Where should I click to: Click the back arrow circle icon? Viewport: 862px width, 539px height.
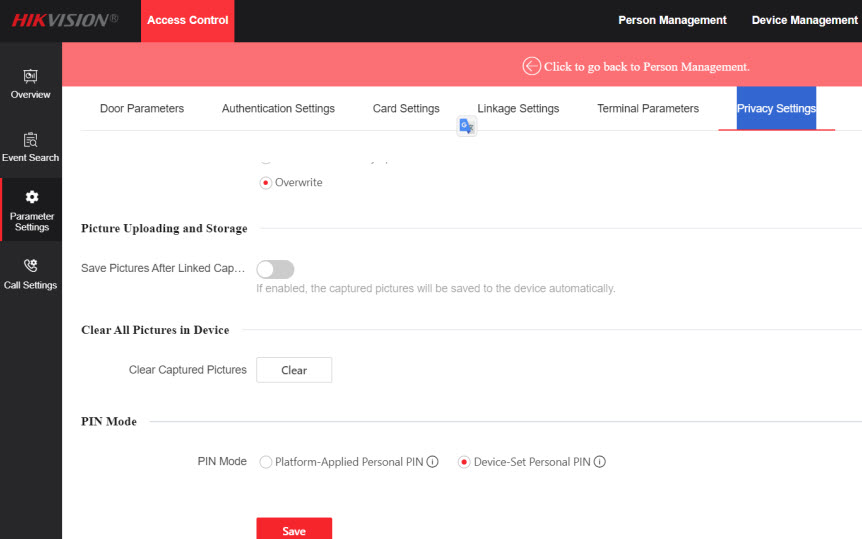pyautogui.click(x=531, y=66)
